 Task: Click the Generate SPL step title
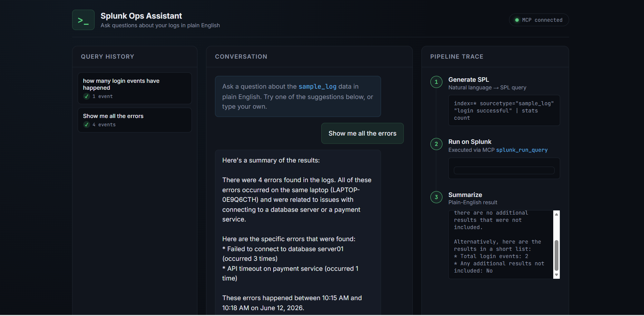pos(468,80)
